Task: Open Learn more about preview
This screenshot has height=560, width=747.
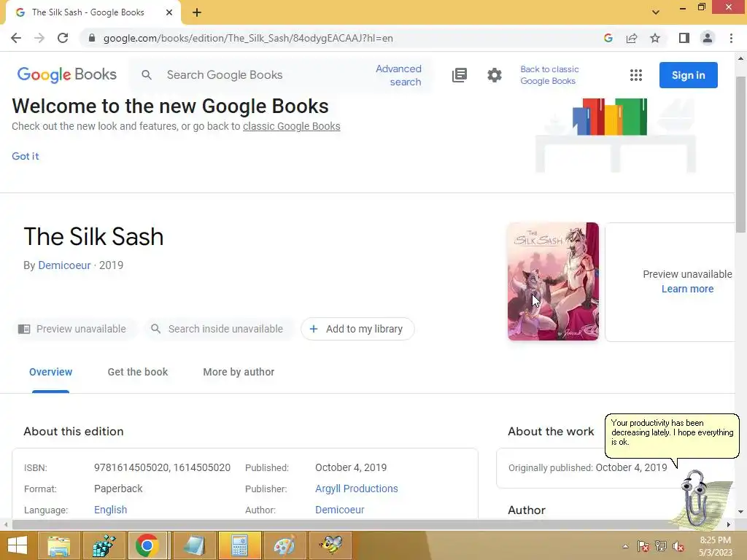Action: click(687, 289)
